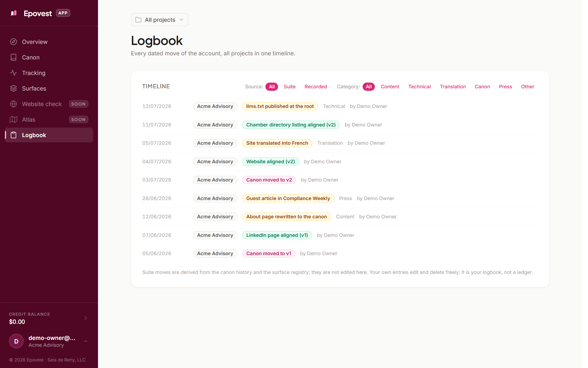Open 'Site translated into French' entry

tap(277, 143)
